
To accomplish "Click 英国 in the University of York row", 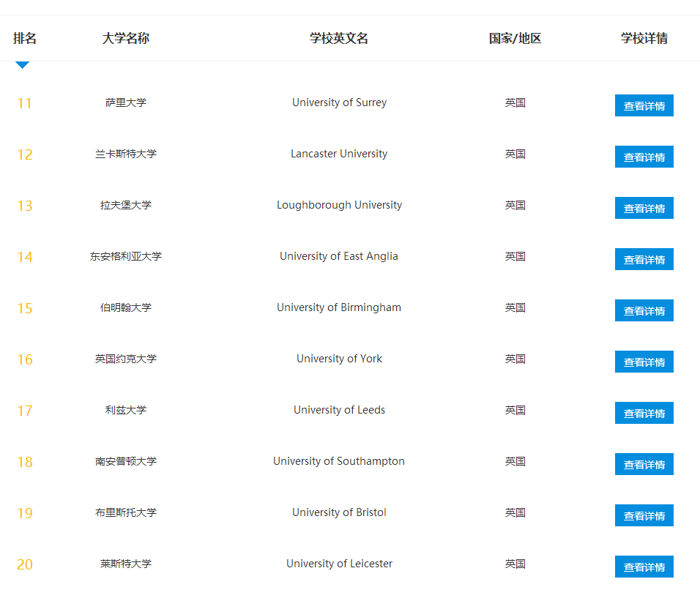I will (515, 359).
